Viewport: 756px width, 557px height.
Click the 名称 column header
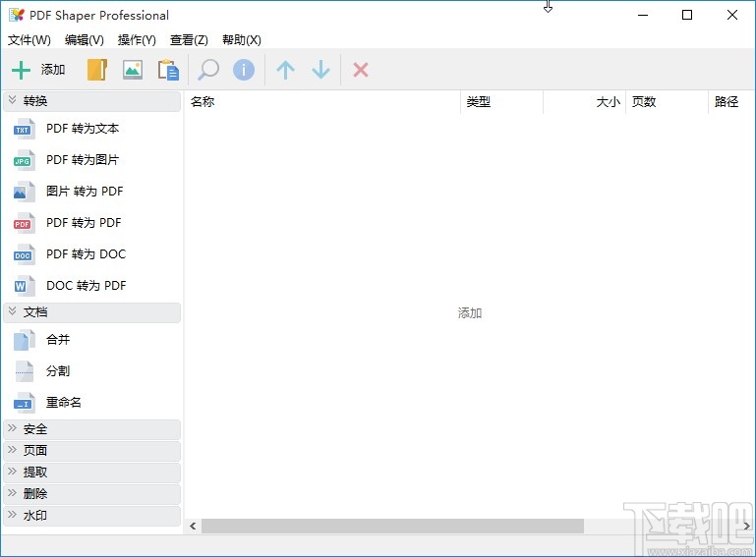(x=322, y=101)
